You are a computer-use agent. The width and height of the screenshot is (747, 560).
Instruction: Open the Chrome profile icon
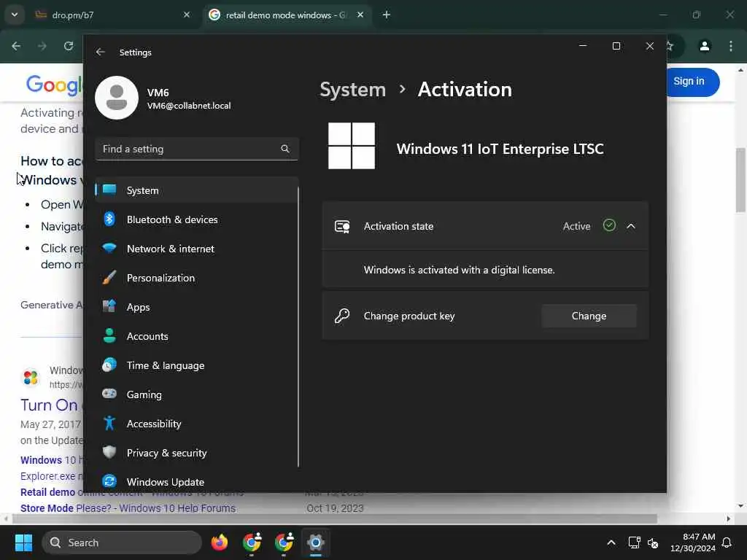[x=705, y=46]
